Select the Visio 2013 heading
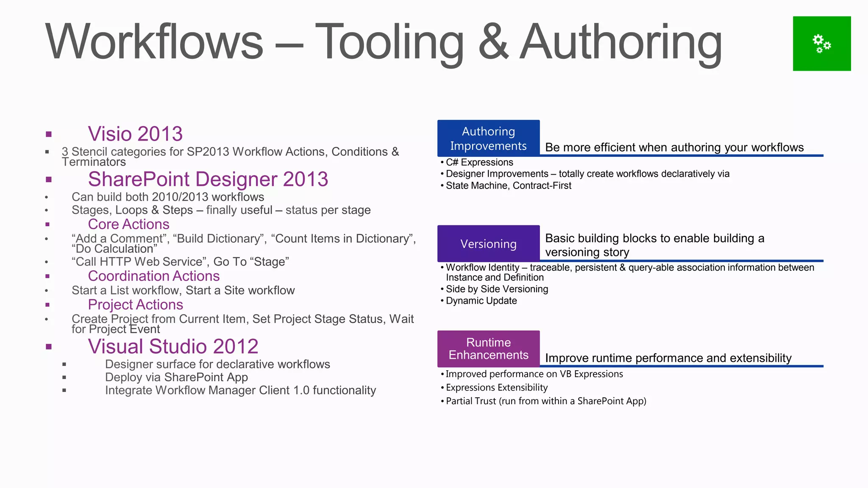The image size is (868, 488). tap(135, 134)
